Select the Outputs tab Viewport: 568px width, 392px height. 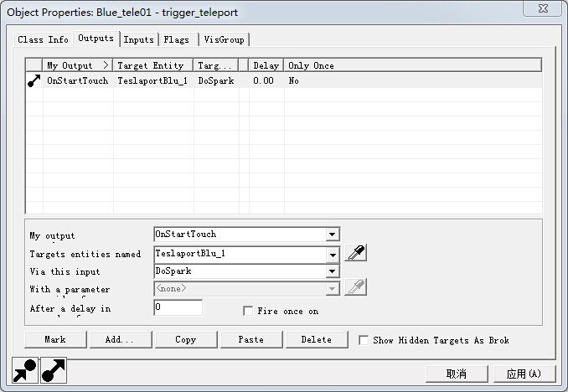click(96, 39)
